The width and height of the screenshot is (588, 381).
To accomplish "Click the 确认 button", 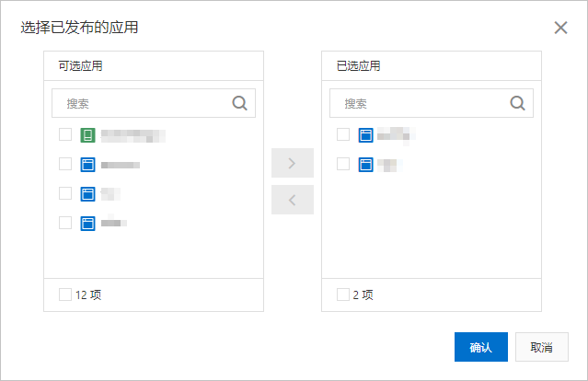I will tap(481, 347).
